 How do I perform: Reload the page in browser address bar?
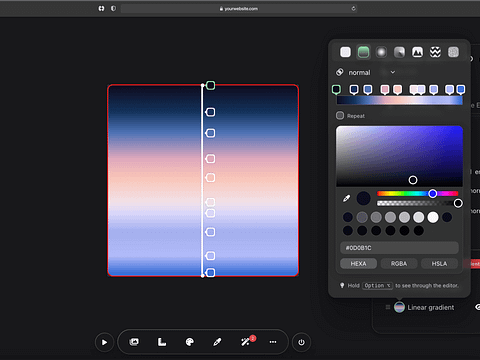(x=353, y=9)
